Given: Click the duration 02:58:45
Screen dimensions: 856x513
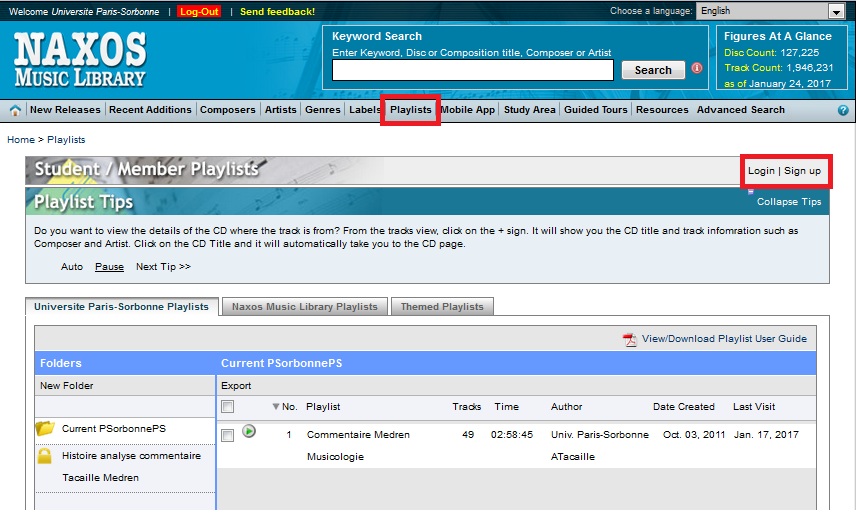Looking at the screenshot, I should click(x=512, y=435).
